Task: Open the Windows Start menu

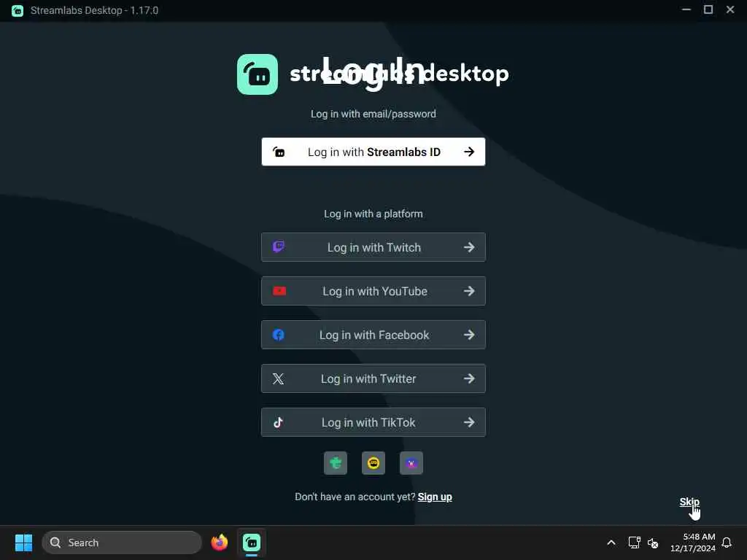Action: pos(23,542)
